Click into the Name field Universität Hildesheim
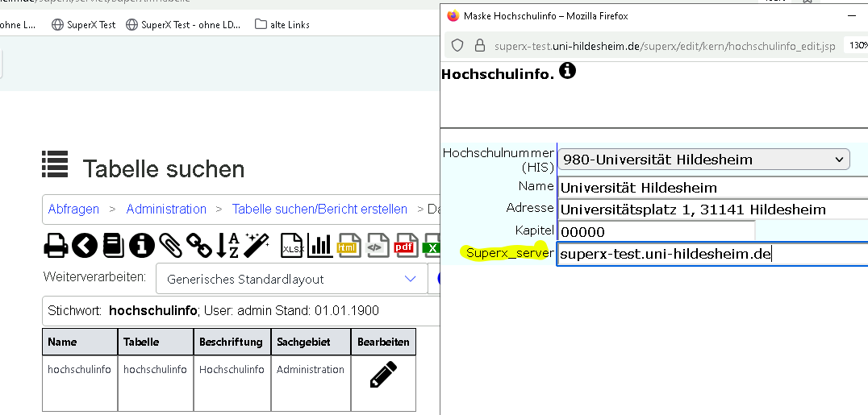 713,188
